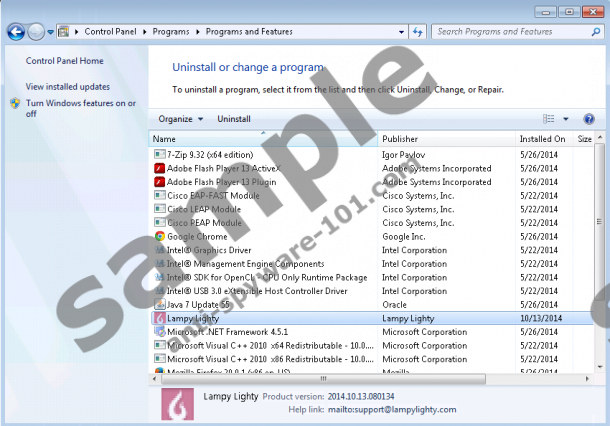The image size is (610, 426).
Task: Expand the view options dropdown arrow
Action: pos(565,119)
